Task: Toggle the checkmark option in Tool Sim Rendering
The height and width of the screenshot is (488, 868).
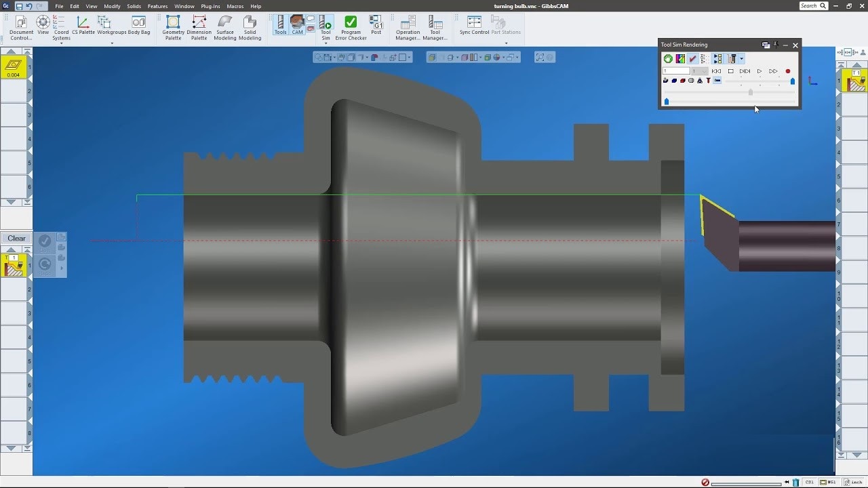Action: [x=692, y=59]
